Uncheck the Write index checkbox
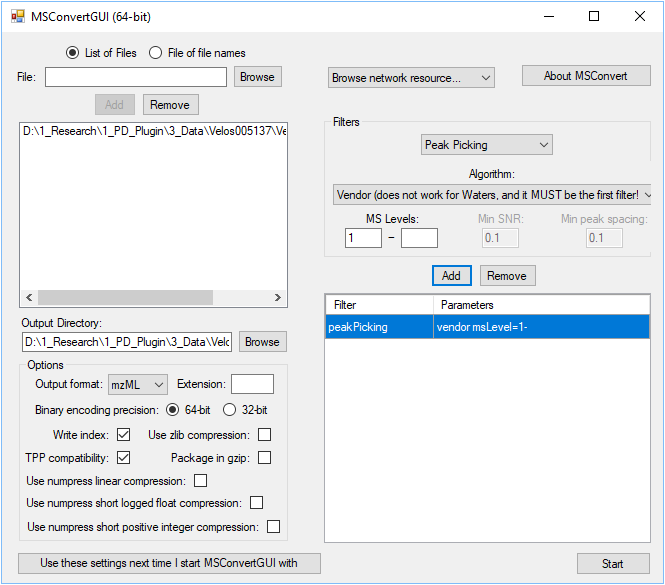 123,434
